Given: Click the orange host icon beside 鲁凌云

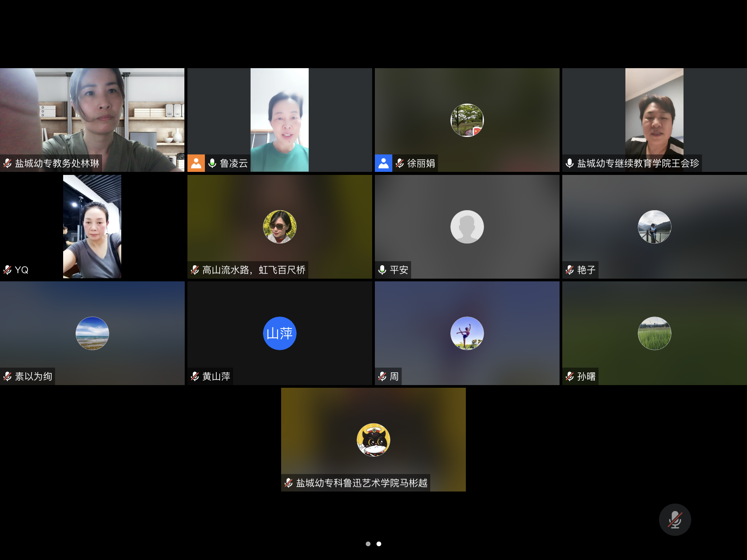Looking at the screenshot, I should [196, 164].
